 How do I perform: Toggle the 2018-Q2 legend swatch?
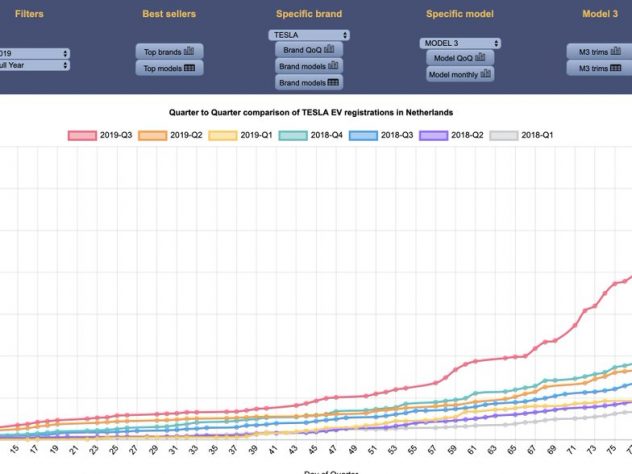433,135
